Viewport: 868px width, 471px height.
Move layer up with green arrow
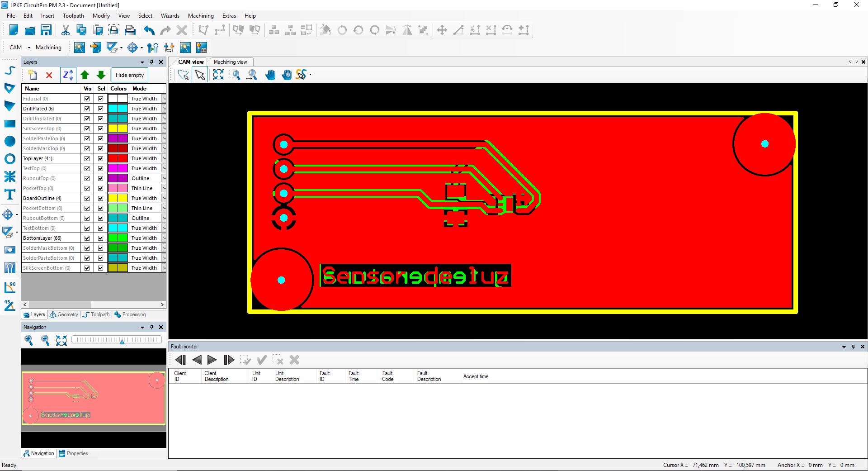pyautogui.click(x=85, y=75)
